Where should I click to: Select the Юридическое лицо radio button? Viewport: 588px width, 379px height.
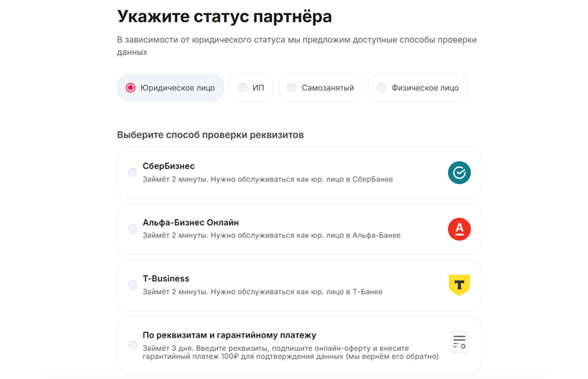click(x=130, y=88)
